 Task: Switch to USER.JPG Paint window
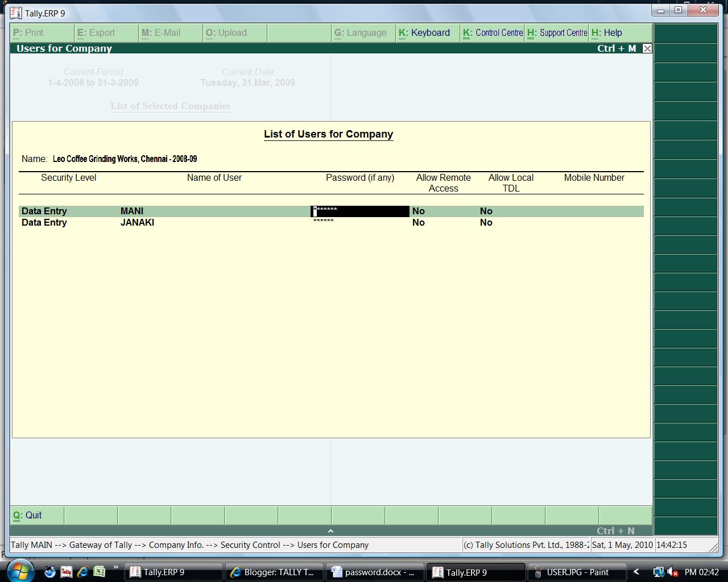point(577,572)
